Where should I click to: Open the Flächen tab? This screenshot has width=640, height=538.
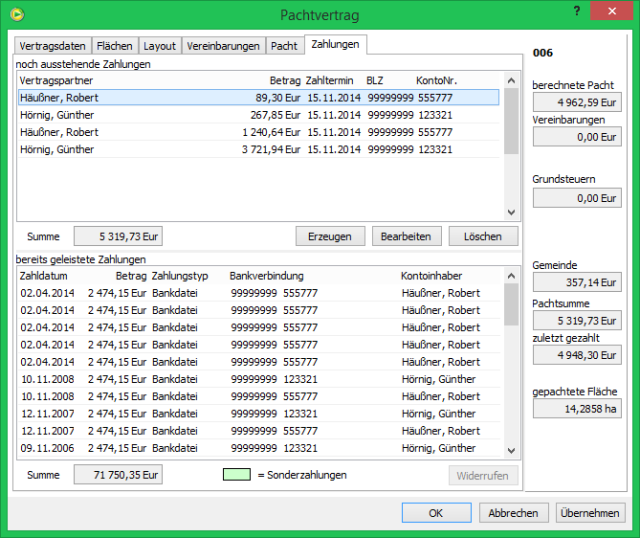coord(114,46)
